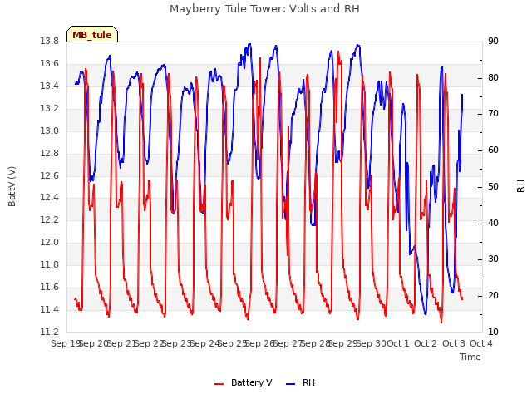
Task: Select the Battery V legend entry
Action: point(244,382)
